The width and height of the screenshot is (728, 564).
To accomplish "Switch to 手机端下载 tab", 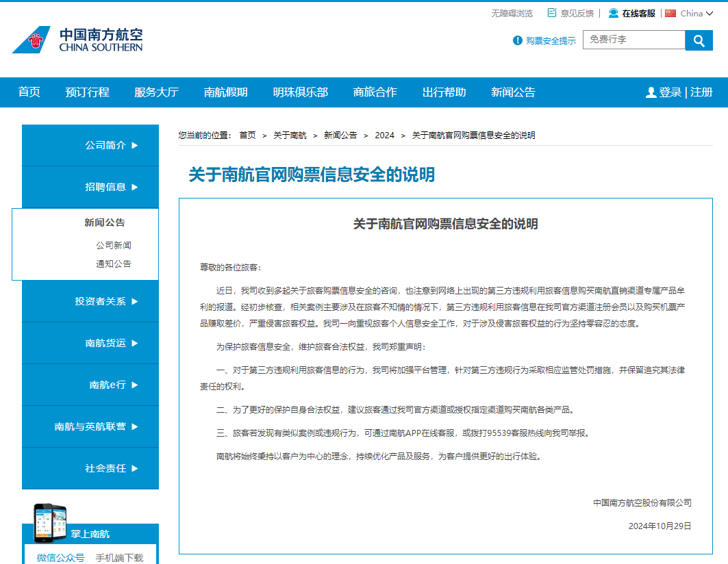I will [x=119, y=558].
